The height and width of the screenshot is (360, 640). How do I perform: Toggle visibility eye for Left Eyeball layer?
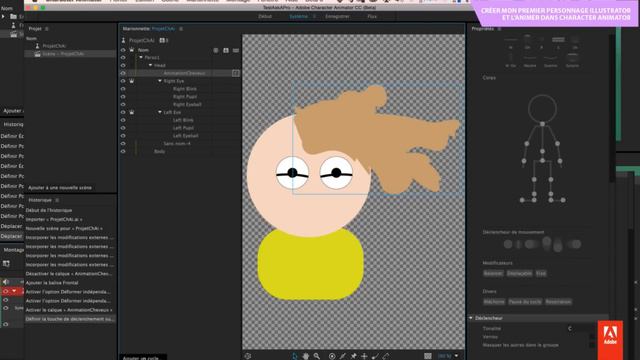click(x=123, y=136)
